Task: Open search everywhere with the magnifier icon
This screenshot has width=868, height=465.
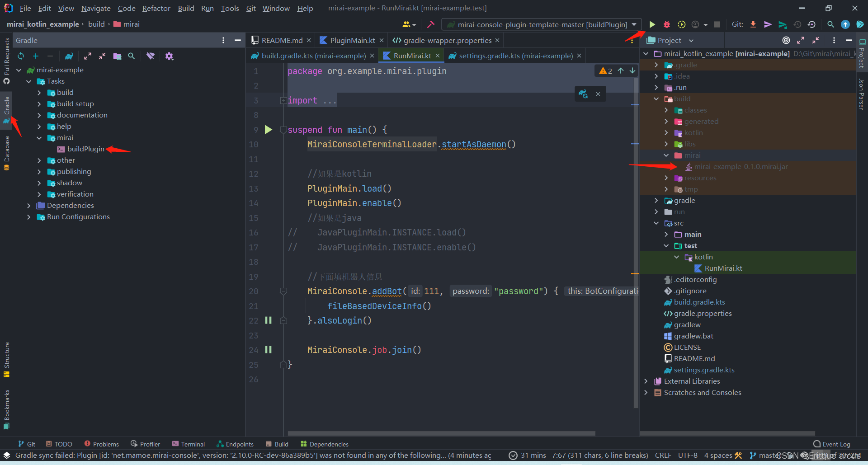Action: pos(831,24)
